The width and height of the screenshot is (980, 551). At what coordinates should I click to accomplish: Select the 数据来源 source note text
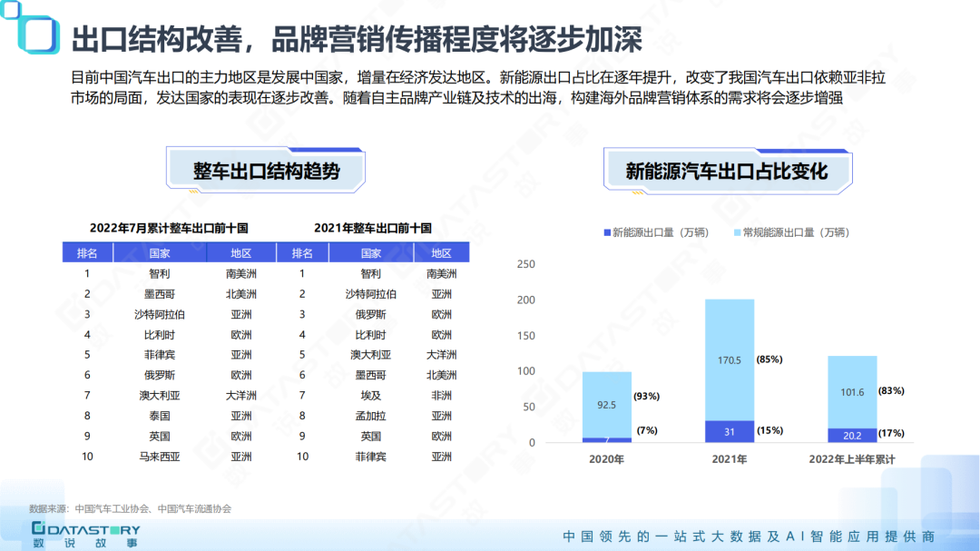[130, 509]
